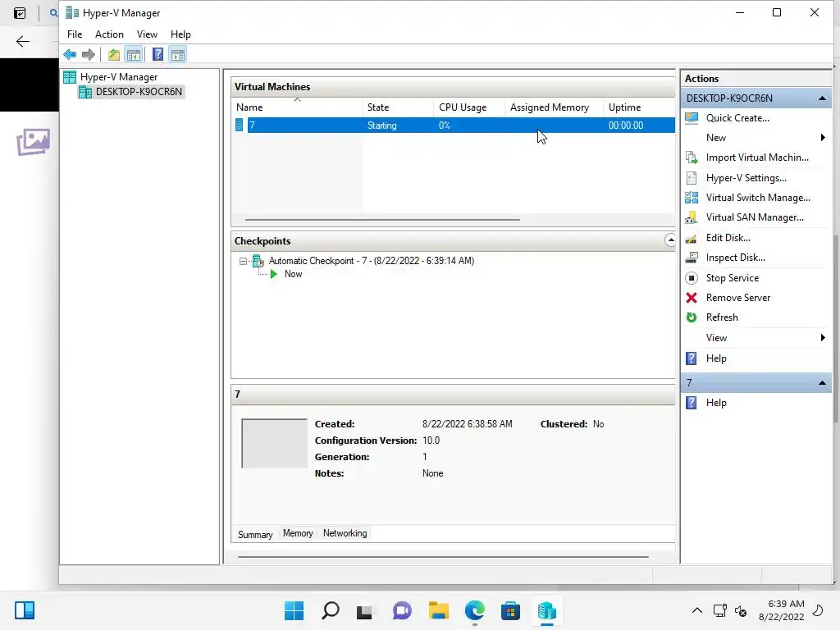Click Hyper-V Settings... action link

tap(746, 178)
